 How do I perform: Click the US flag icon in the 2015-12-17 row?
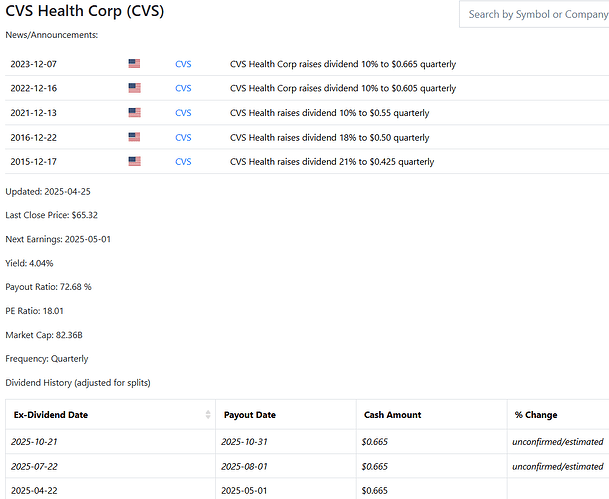pyautogui.click(x=134, y=161)
